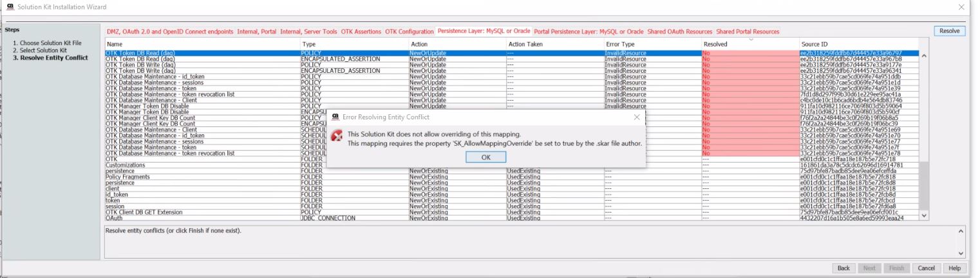Select the OTK Token DB Write (dag) POLICY row

point(140,65)
